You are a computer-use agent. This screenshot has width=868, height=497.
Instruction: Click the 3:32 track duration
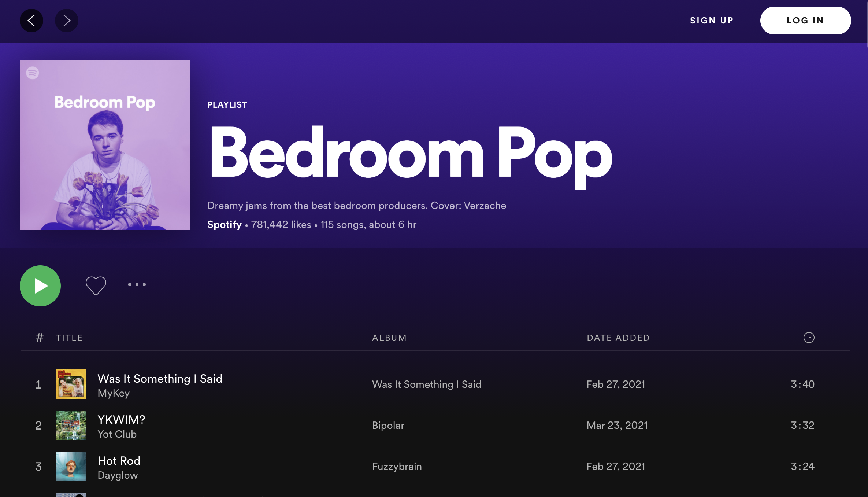tap(802, 425)
